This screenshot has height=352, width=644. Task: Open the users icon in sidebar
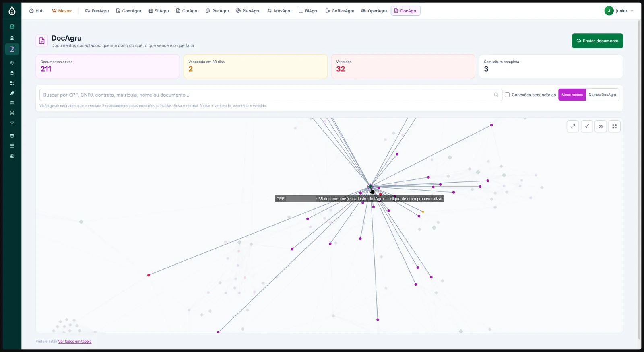(12, 63)
